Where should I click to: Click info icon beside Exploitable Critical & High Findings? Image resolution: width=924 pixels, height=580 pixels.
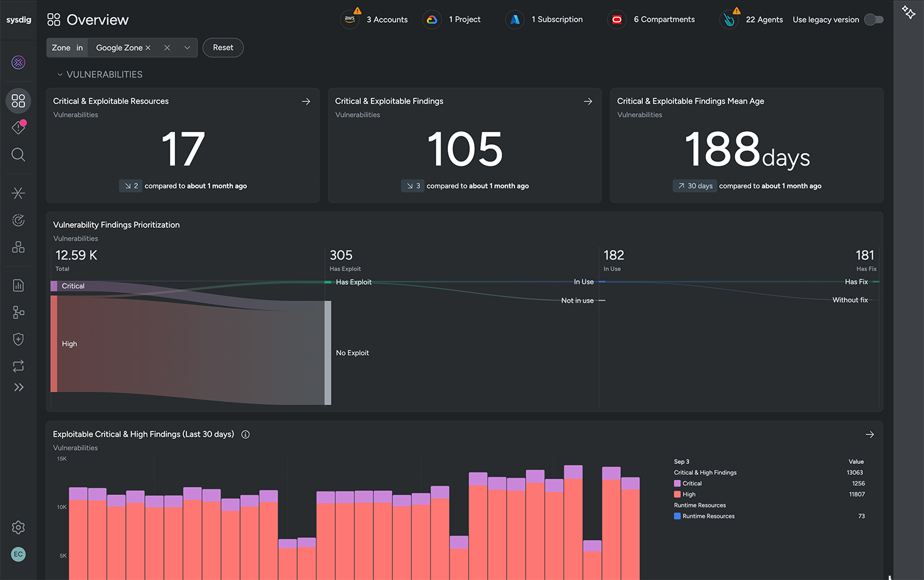click(x=246, y=435)
